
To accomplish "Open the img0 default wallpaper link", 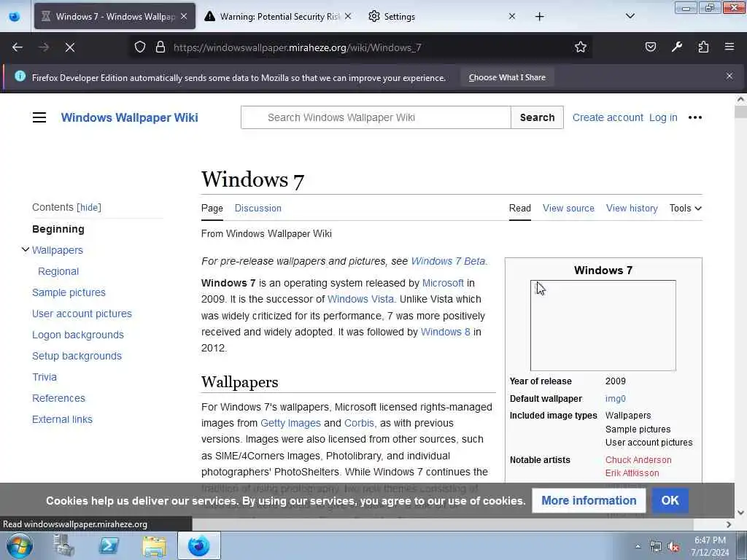I will pos(616,399).
